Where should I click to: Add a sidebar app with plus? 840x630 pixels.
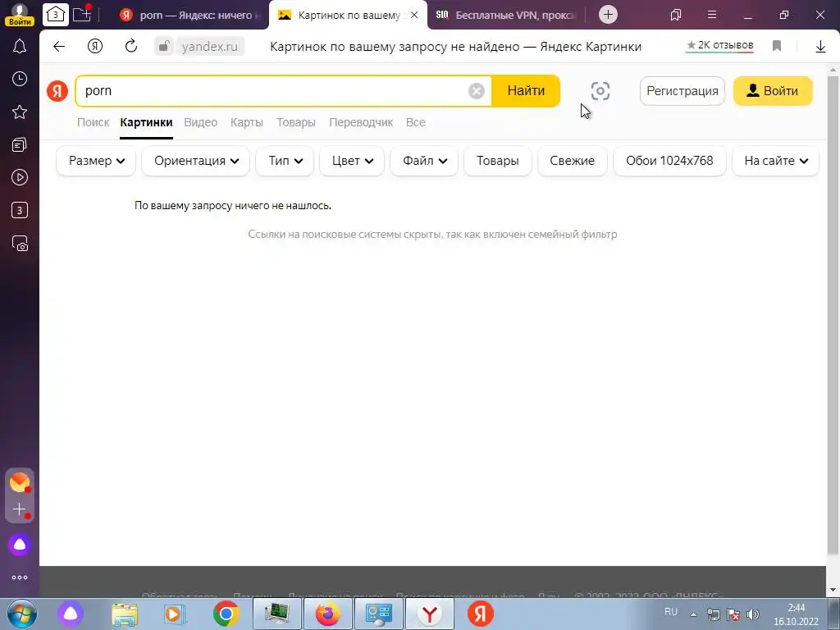(x=20, y=509)
